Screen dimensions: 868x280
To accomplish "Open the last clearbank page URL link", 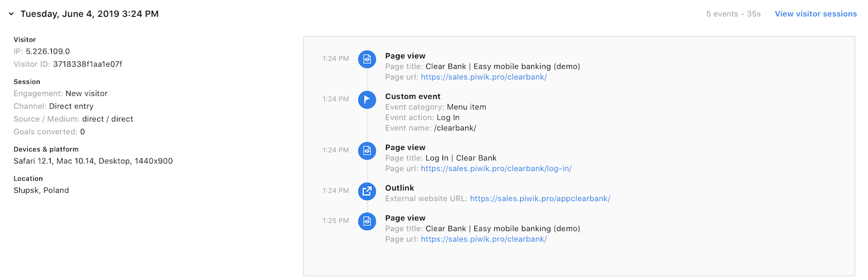I will (x=483, y=239).
